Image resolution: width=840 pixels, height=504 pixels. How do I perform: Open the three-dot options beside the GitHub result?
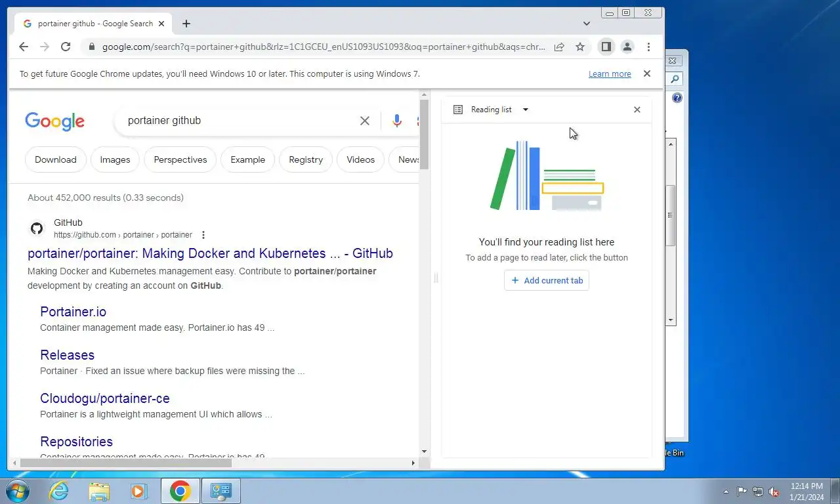(203, 235)
